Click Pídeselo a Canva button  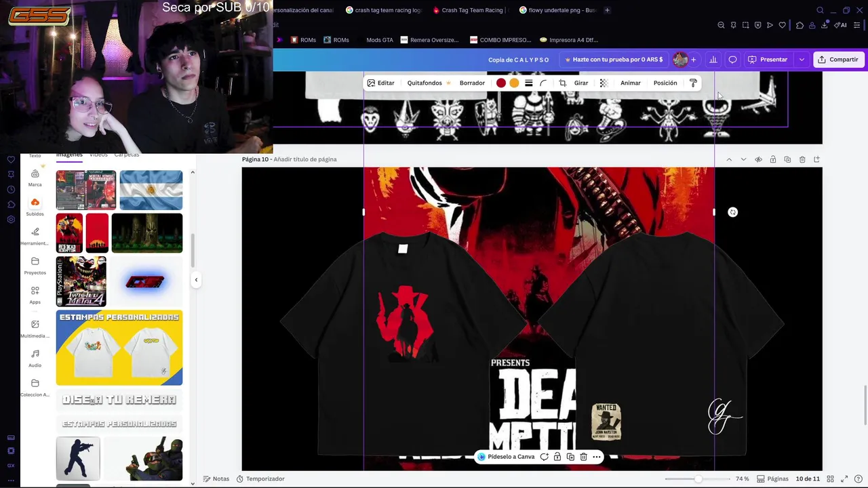(506, 457)
